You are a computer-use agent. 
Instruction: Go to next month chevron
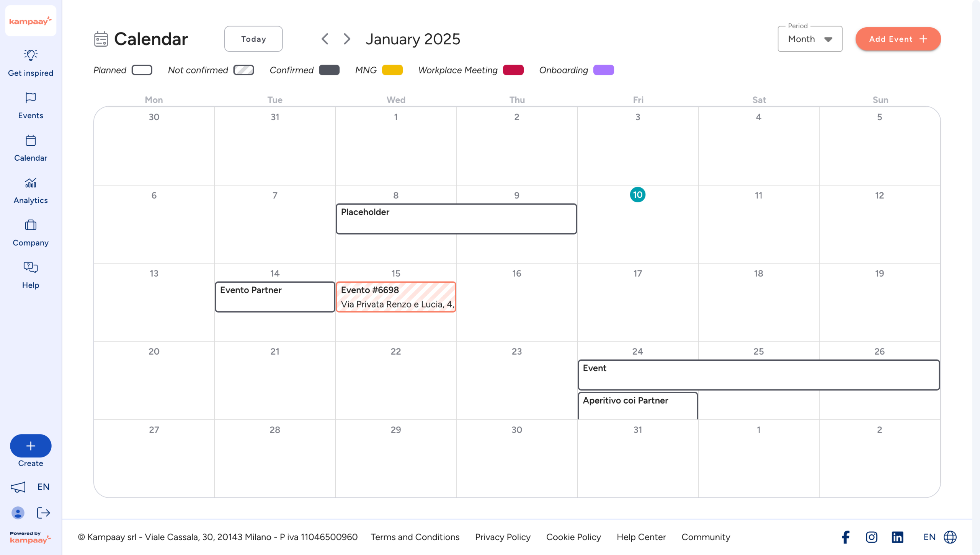(347, 39)
